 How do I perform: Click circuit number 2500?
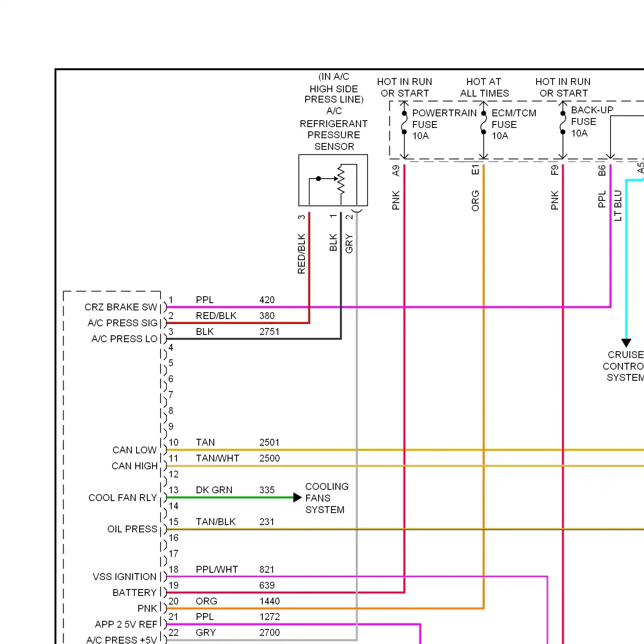(x=269, y=458)
